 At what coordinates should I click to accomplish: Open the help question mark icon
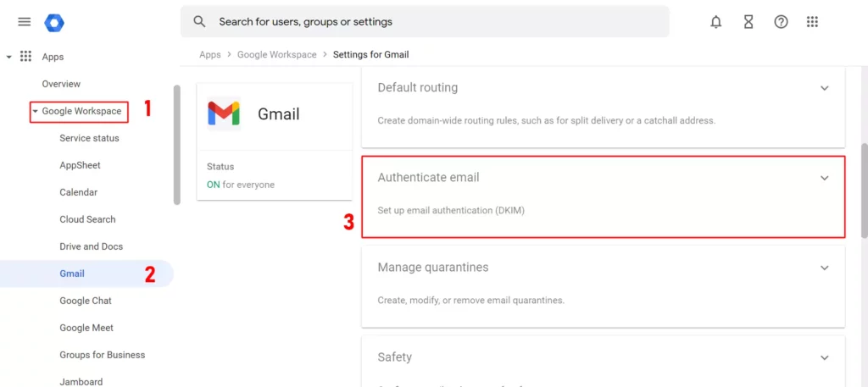click(x=781, y=22)
